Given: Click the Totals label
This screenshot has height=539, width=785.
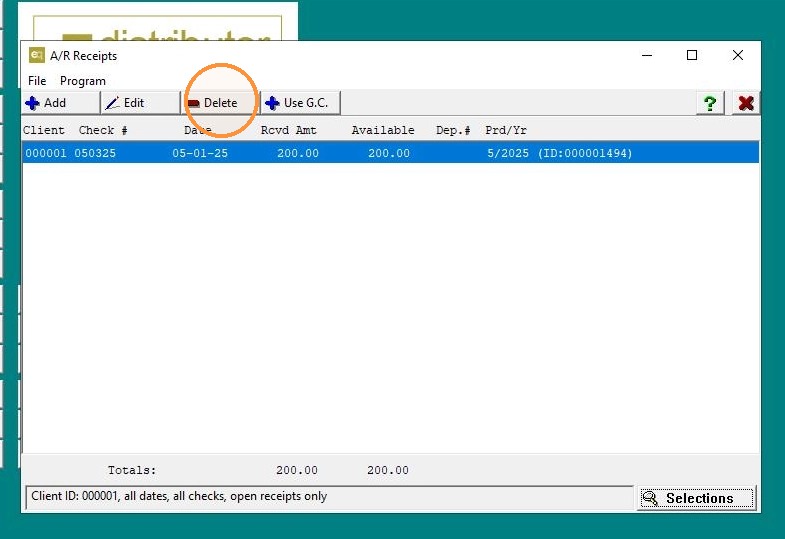Looking at the screenshot, I should (132, 470).
